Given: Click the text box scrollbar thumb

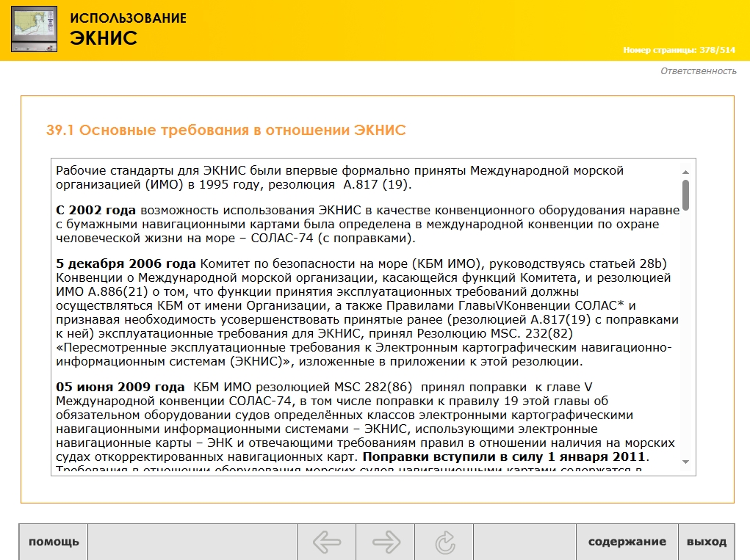Looking at the screenshot, I should pyautogui.click(x=685, y=195).
